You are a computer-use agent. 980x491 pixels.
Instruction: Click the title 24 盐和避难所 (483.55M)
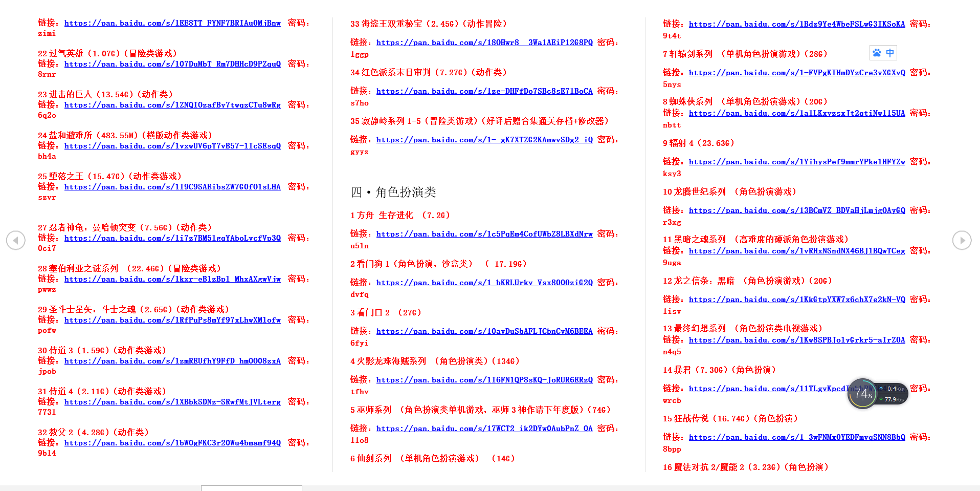125,135
